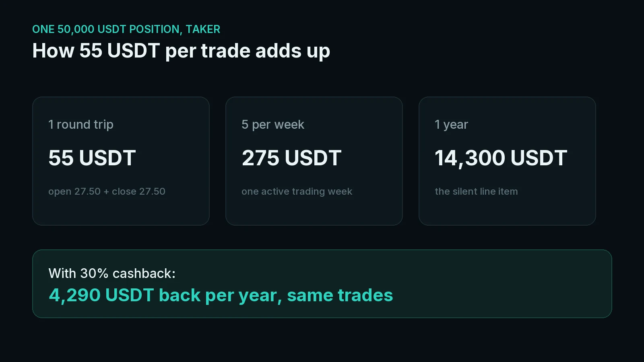Select the '275 USDT' amount
This screenshot has width=644, height=362.
pos(291,158)
